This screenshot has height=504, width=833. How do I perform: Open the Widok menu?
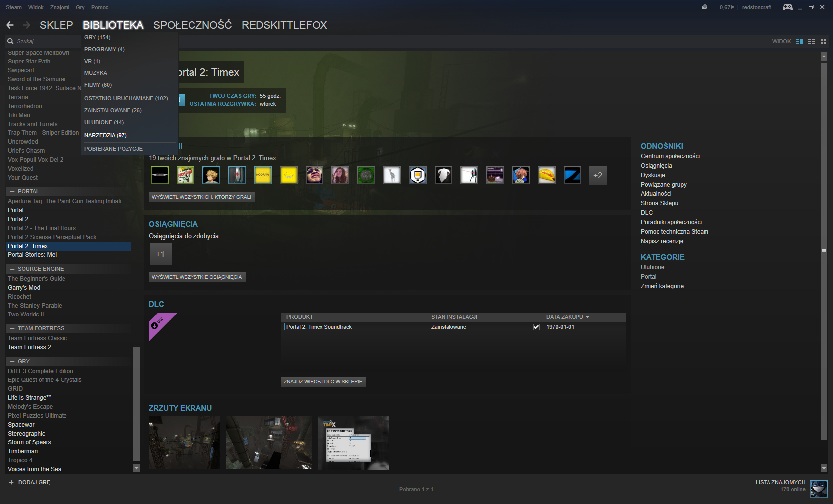(x=36, y=7)
